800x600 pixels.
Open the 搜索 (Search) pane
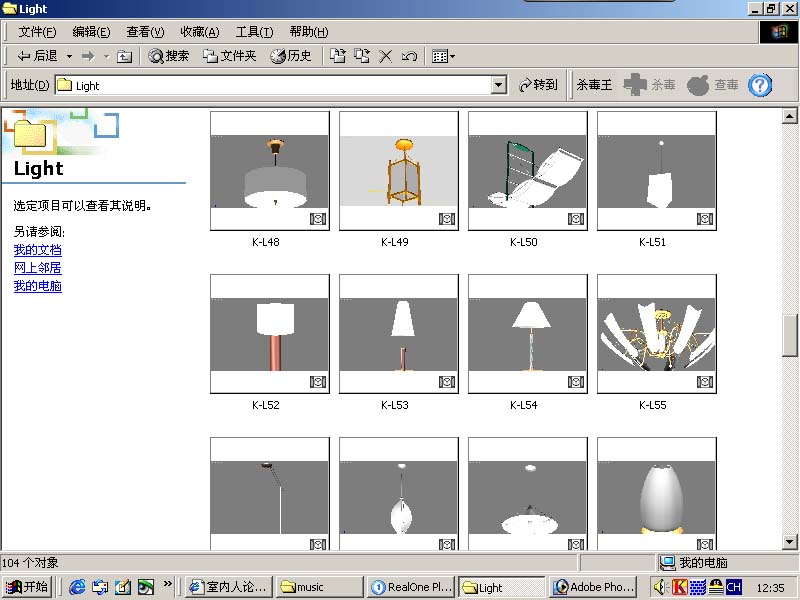(169, 56)
